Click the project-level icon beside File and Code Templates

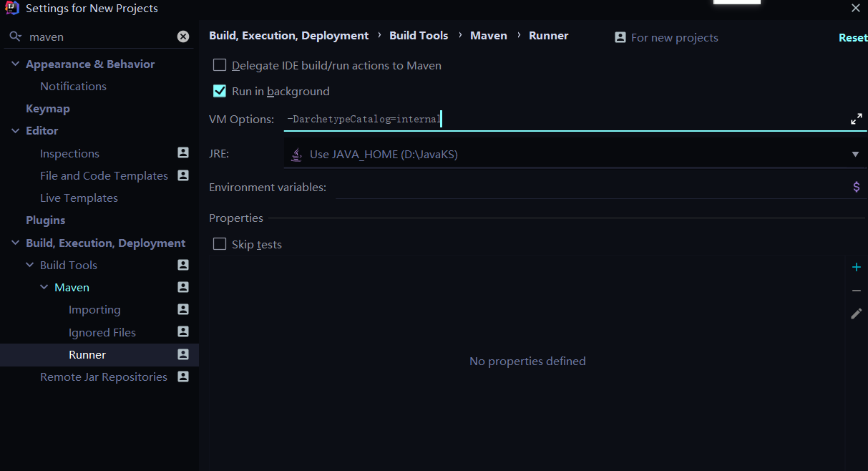(183, 175)
